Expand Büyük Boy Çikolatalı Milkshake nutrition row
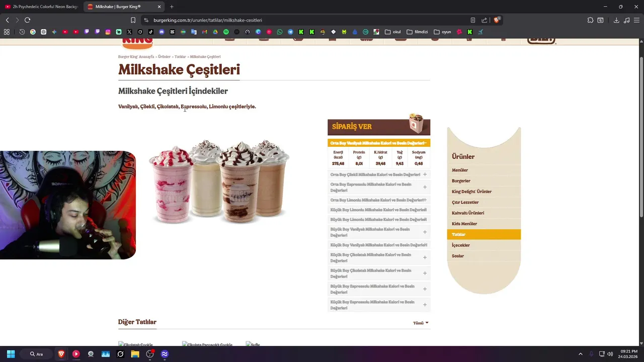Viewport: 644px width, 362px height. pyautogui.click(x=379, y=273)
